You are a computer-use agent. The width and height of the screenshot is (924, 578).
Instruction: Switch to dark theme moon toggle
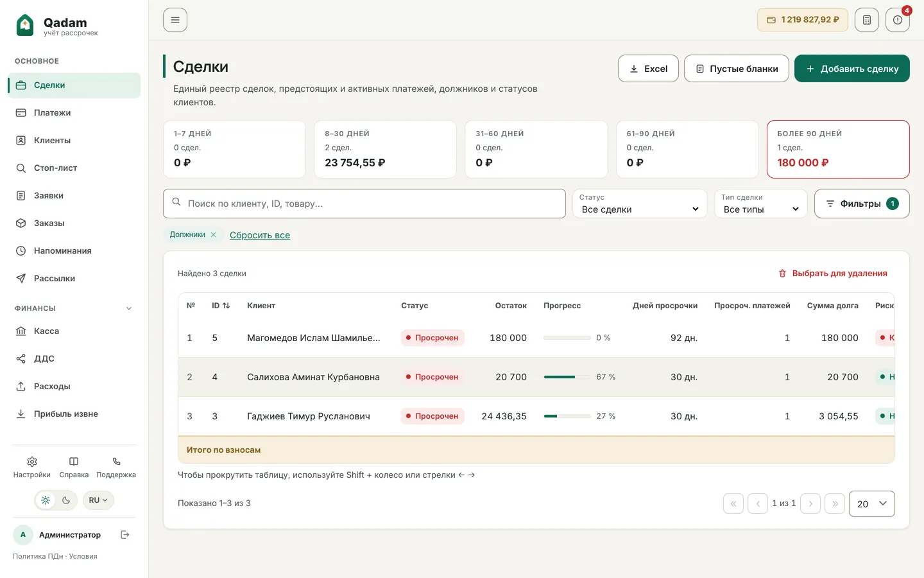(66, 500)
